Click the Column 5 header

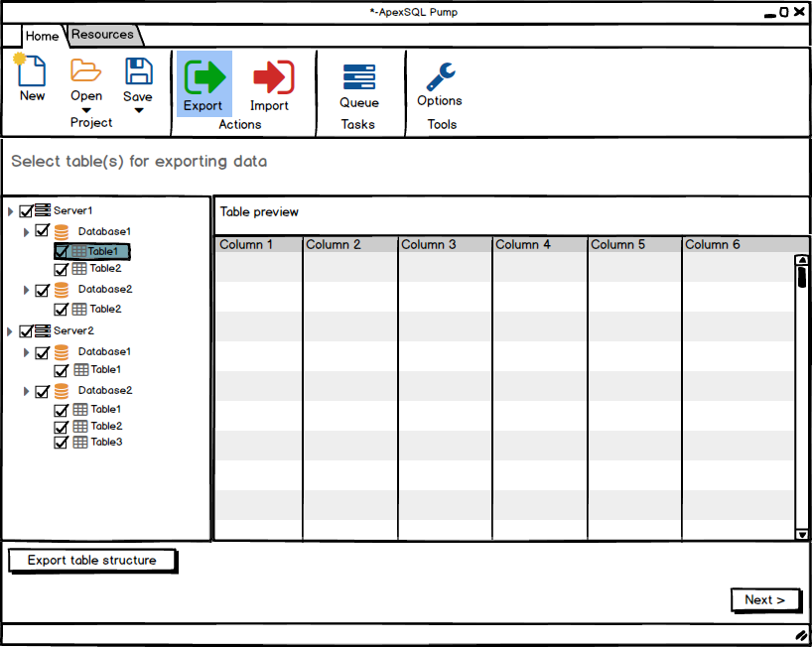point(635,245)
